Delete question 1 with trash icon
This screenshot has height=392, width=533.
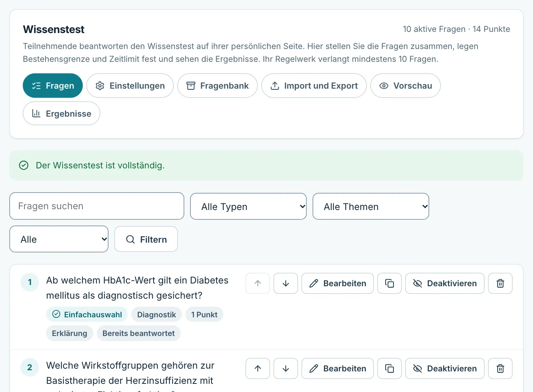500,283
